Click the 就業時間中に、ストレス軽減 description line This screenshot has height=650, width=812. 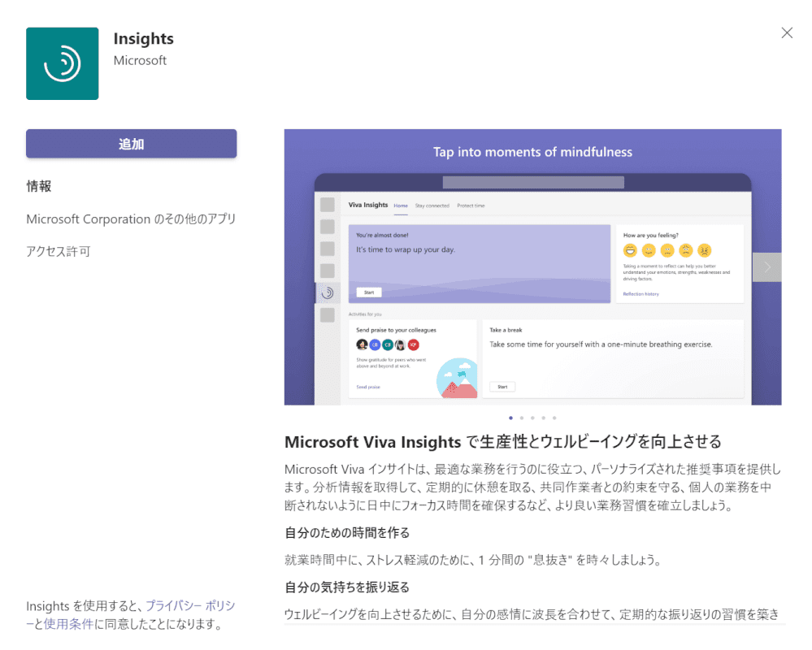(x=473, y=560)
